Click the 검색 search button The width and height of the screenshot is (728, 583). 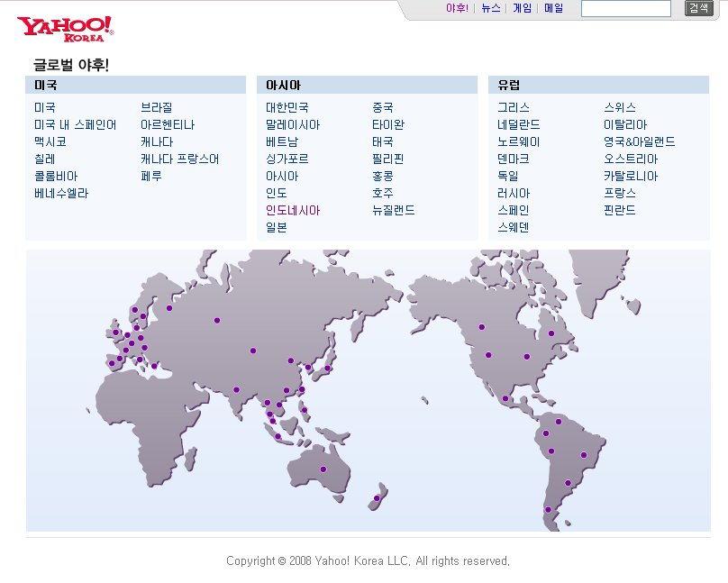[699, 8]
